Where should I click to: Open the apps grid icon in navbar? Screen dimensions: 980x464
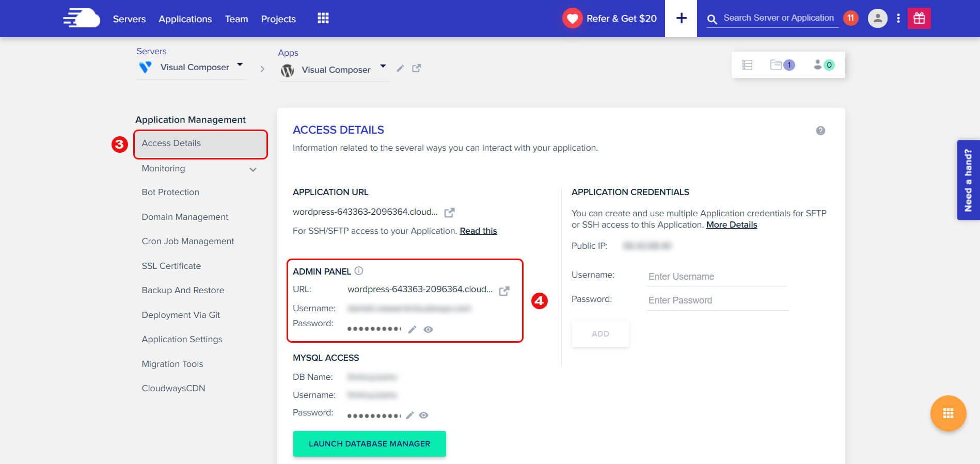(x=323, y=18)
